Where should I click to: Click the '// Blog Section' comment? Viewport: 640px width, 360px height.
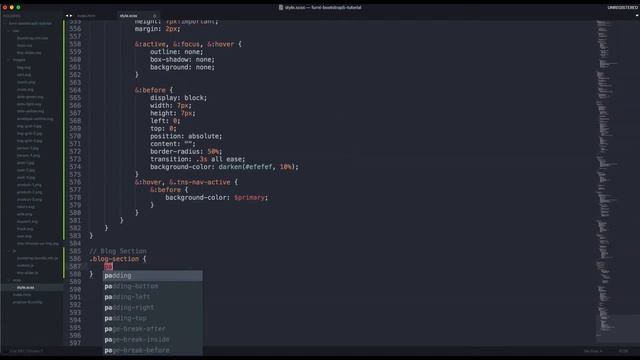(118, 251)
